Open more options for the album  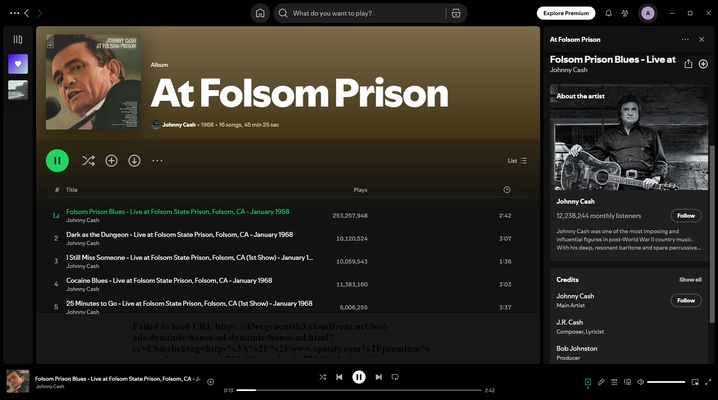click(x=157, y=161)
